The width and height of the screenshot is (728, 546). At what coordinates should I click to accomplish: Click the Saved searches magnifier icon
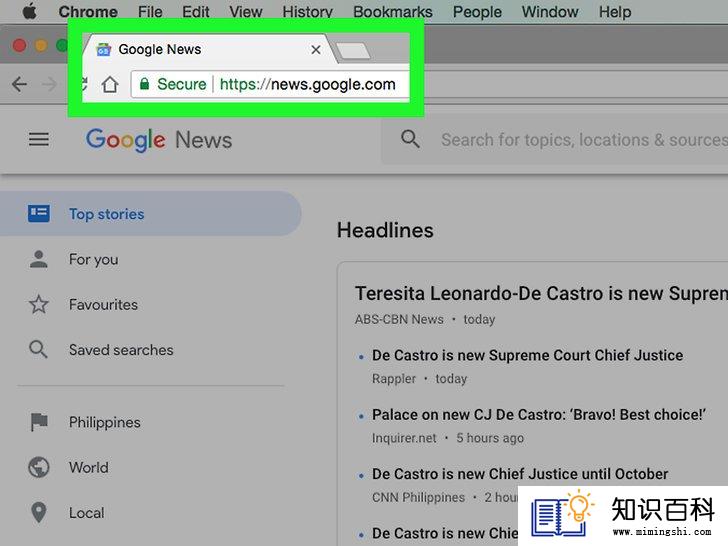(x=38, y=349)
